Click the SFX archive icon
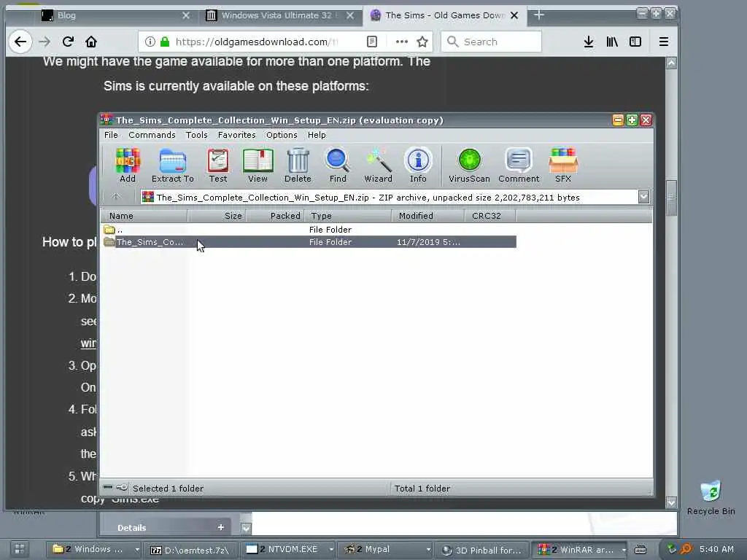Image resolution: width=747 pixels, height=560 pixels. click(563, 166)
